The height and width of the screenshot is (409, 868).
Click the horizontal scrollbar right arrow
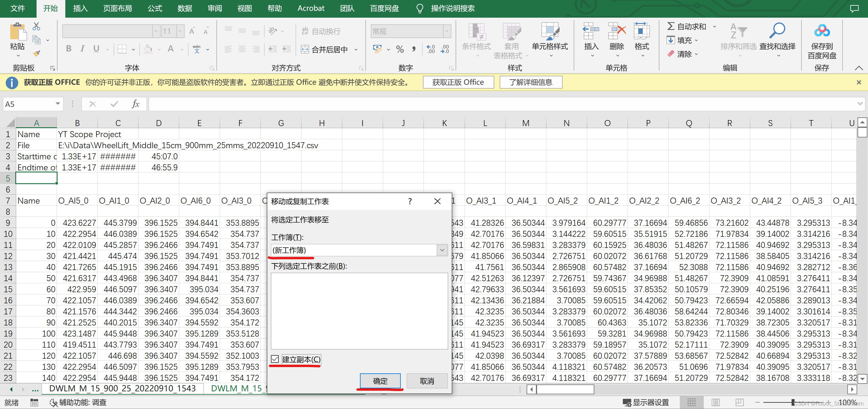(x=852, y=390)
